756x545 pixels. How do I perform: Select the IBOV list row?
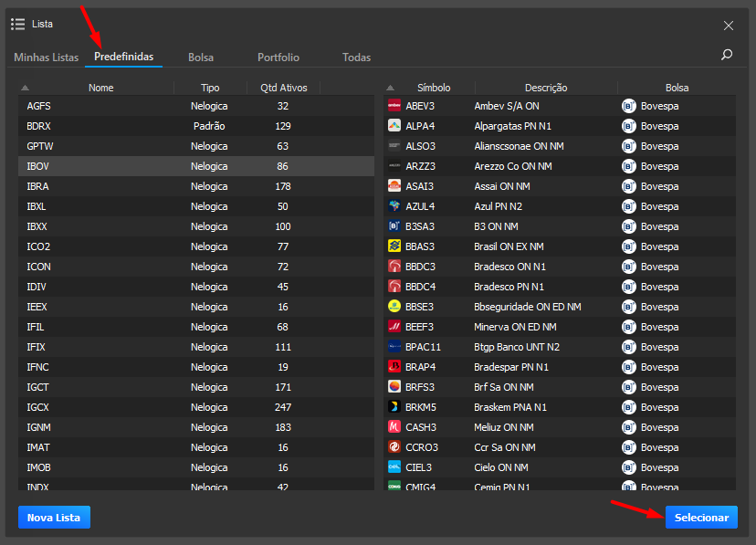196,166
